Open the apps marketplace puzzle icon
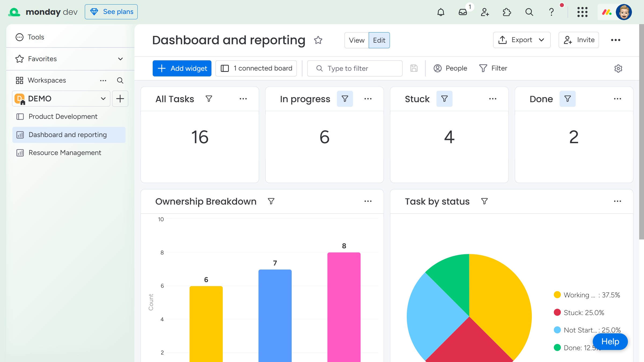Screen dimensions: 644x362 tap(507, 12)
